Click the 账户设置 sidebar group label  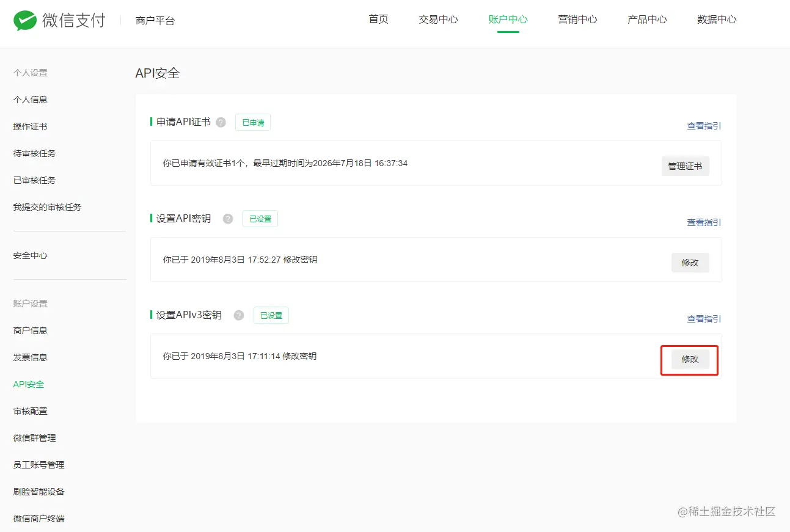pyautogui.click(x=31, y=304)
